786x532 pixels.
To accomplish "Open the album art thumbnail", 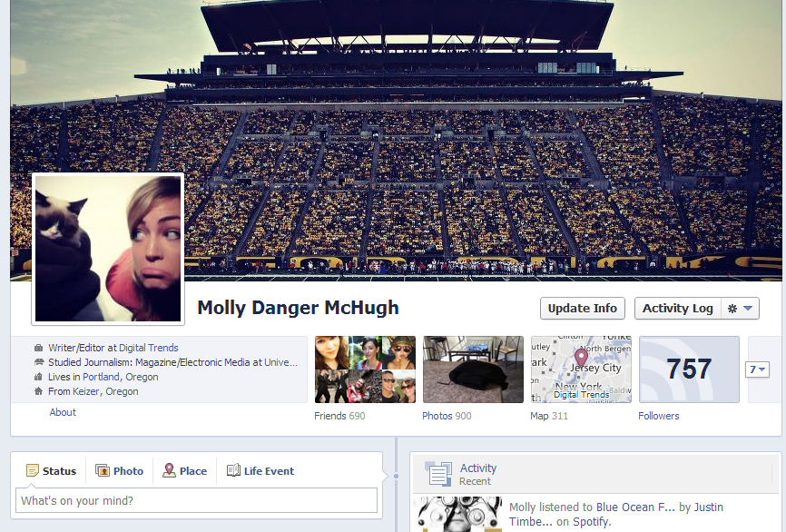I will pos(458,515).
